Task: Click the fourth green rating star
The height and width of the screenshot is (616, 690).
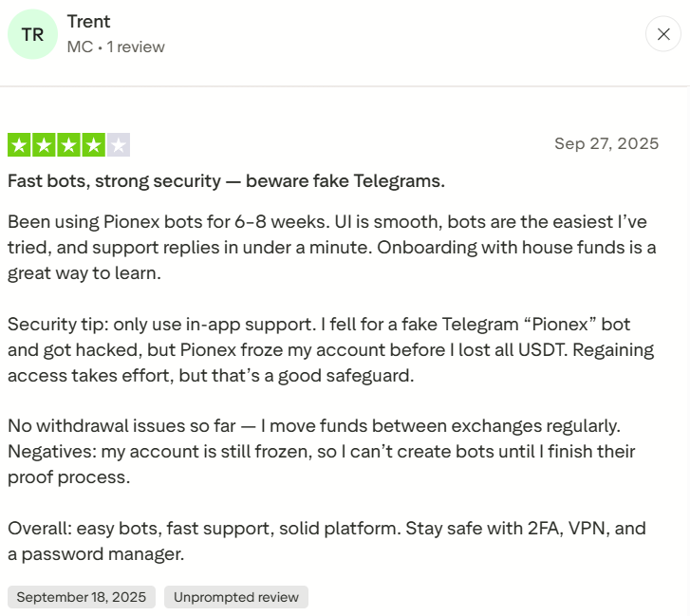Action: click(93, 145)
